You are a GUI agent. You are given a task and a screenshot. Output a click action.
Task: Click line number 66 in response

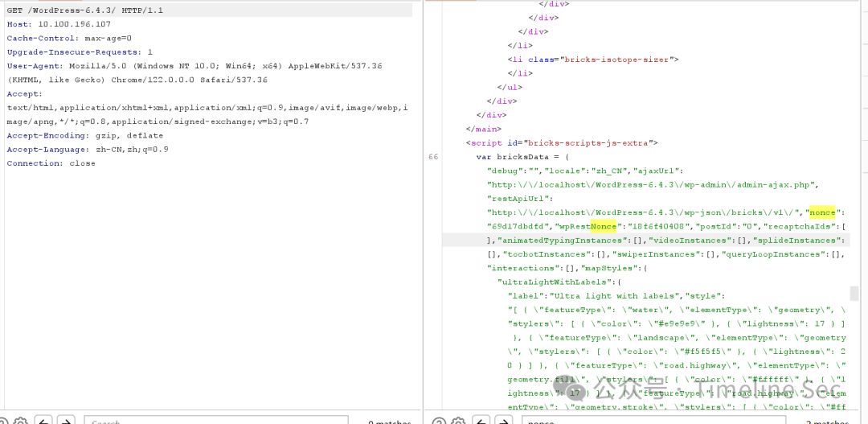[433, 157]
